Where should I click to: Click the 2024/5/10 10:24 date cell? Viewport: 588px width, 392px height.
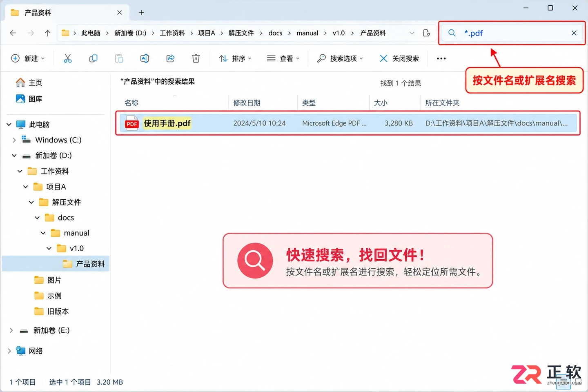[x=259, y=123]
